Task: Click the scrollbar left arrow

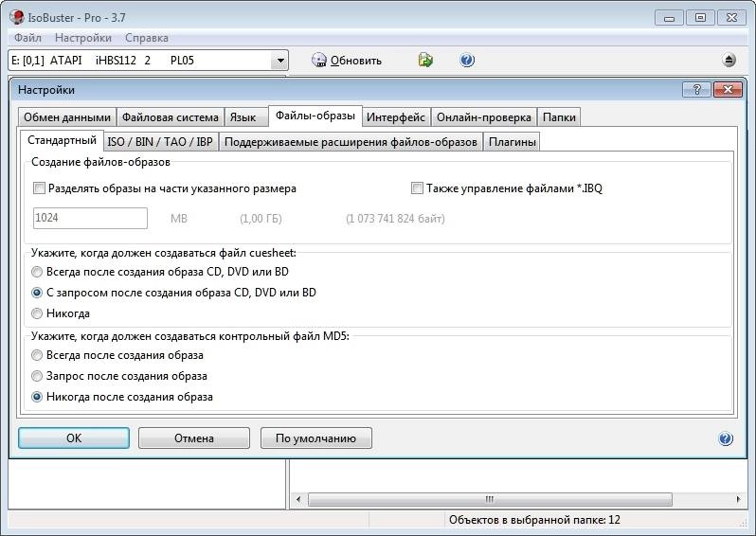Action: point(298,499)
